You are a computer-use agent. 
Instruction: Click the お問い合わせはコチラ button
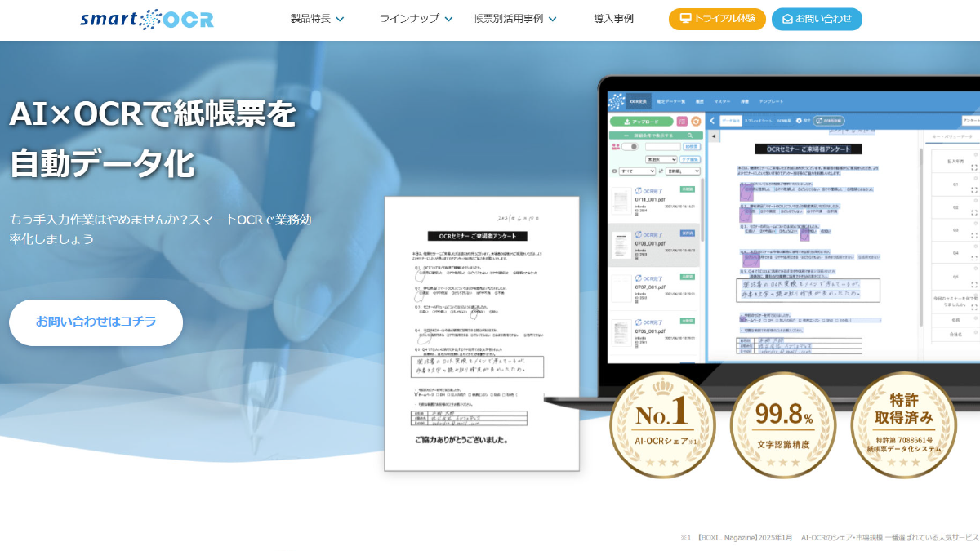pyautogui.click(x=96, y=322)
